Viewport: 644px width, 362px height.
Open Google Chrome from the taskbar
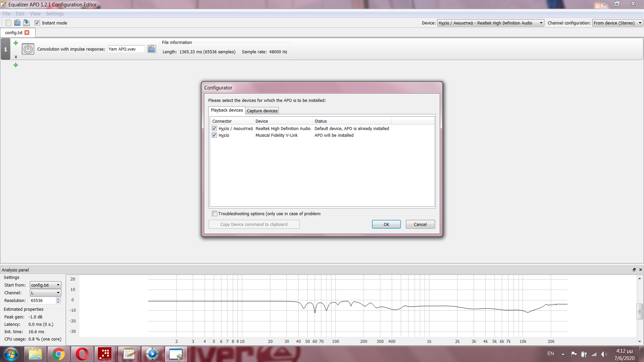[58, 354]
